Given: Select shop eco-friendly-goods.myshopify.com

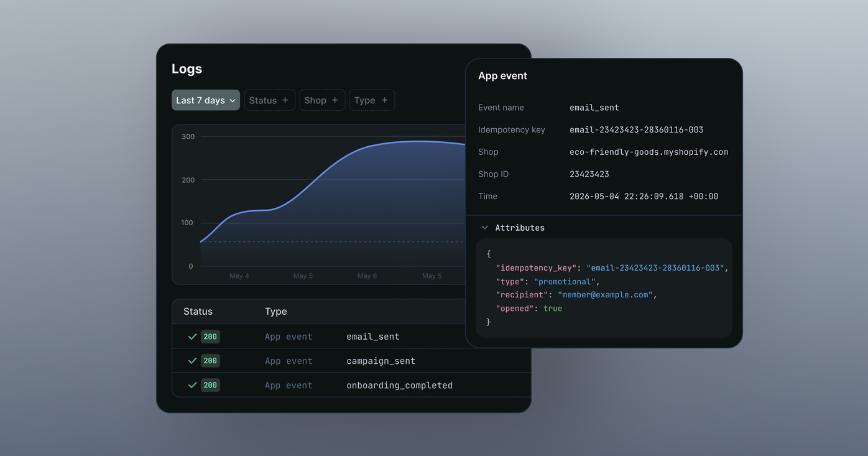Looking at the screenshot, I should (649, 152).
